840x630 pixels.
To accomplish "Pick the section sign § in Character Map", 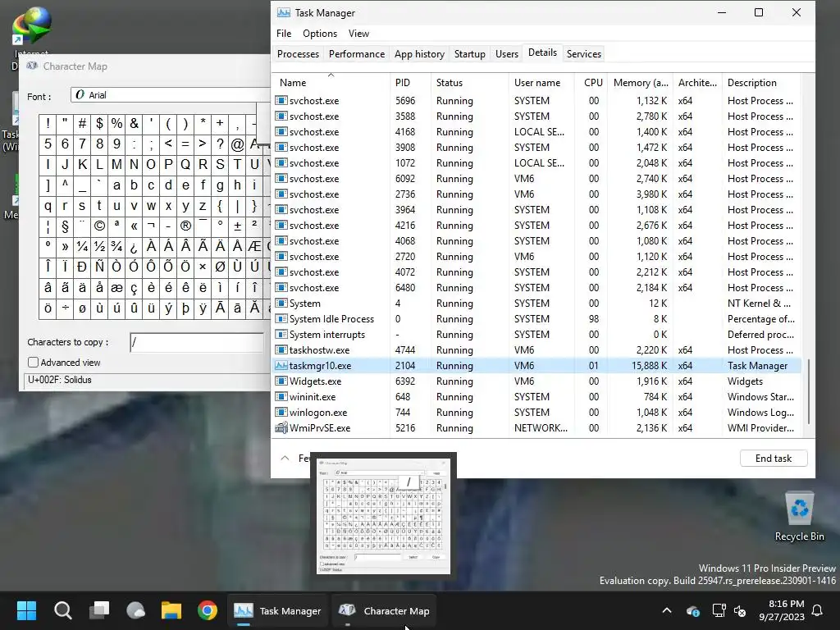I will point(65,226).
